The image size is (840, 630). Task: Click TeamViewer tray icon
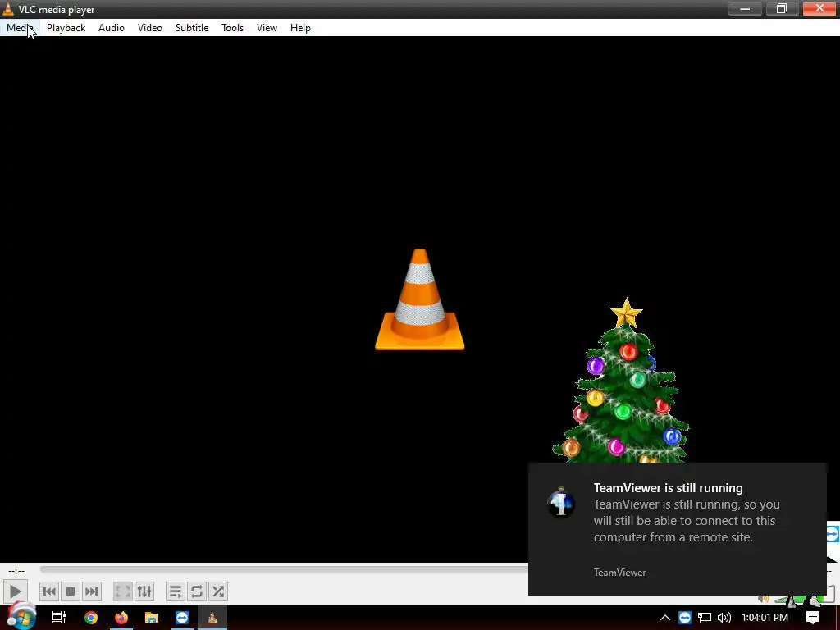(x=685, y=618)
